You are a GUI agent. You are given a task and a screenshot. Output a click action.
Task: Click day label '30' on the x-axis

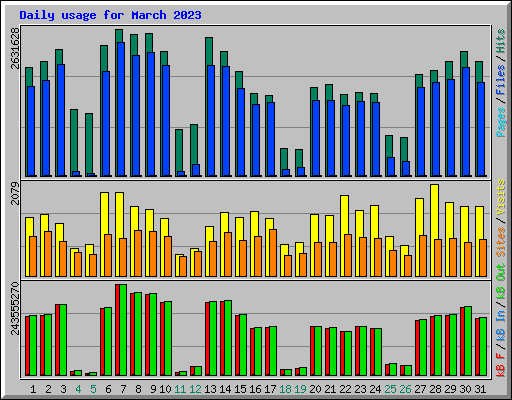[465, 389]
